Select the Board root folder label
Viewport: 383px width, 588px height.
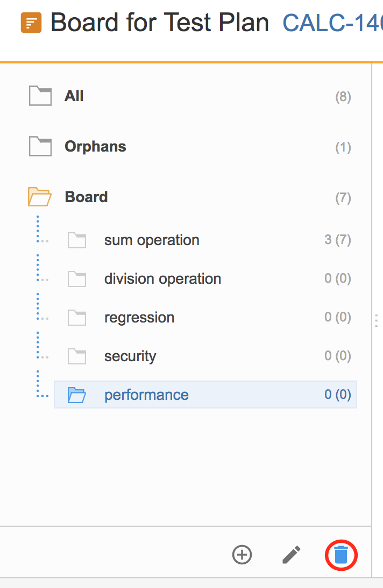click(86, 197)
